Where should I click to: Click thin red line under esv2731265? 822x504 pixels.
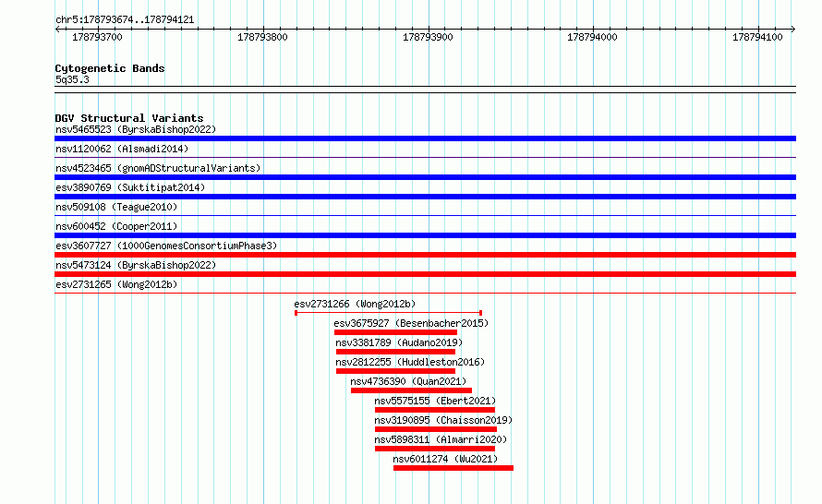coord(425,293)
